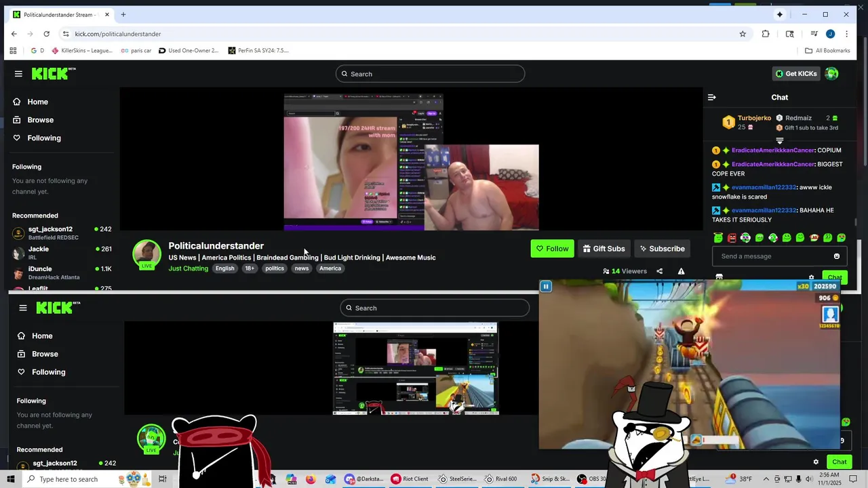Open the emoji picker in the message box
868x488 pixels.
(x=836, y=256)
